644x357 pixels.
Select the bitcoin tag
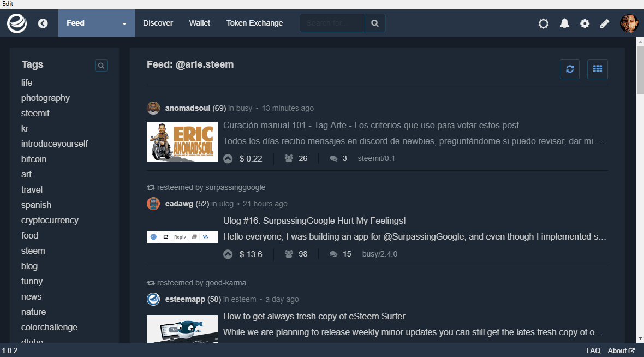[34, 159]
